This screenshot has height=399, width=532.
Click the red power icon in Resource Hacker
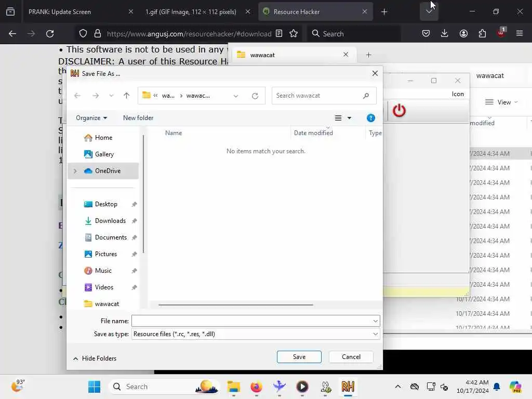point(399,111)
